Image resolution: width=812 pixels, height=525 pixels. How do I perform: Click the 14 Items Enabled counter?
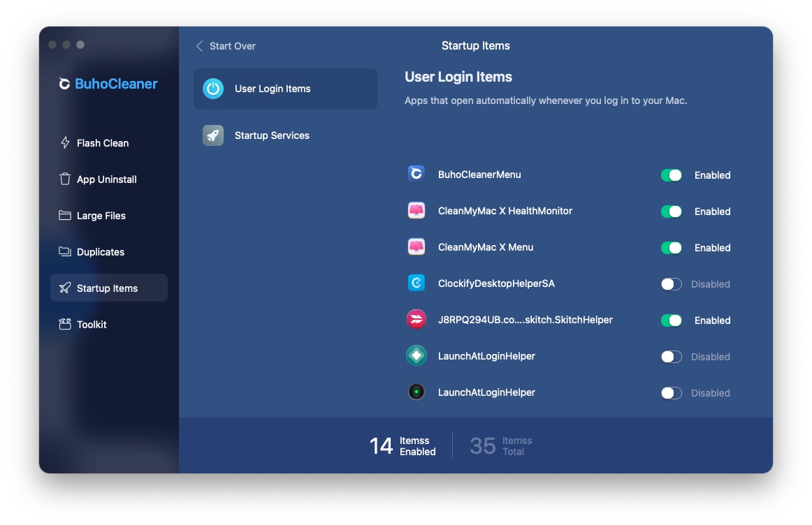403,446
